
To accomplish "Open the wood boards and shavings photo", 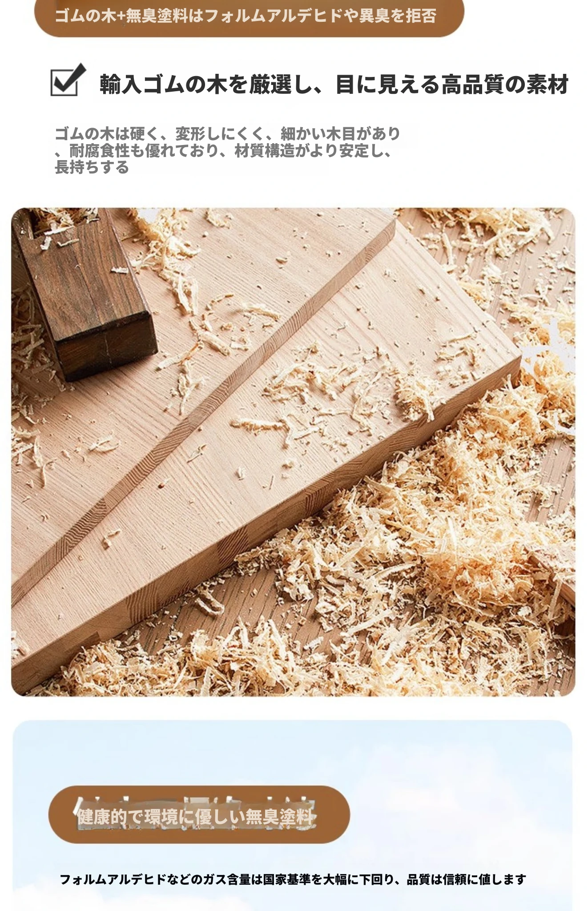I will [293, 451].
